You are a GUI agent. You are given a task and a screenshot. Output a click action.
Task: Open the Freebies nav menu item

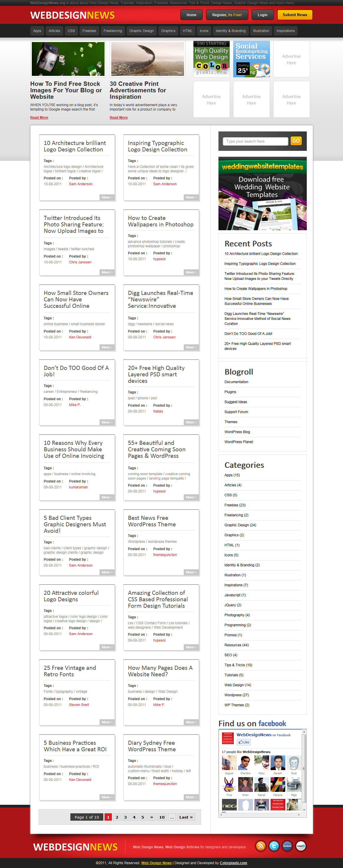pyautogui.click(x=89, y=31)
